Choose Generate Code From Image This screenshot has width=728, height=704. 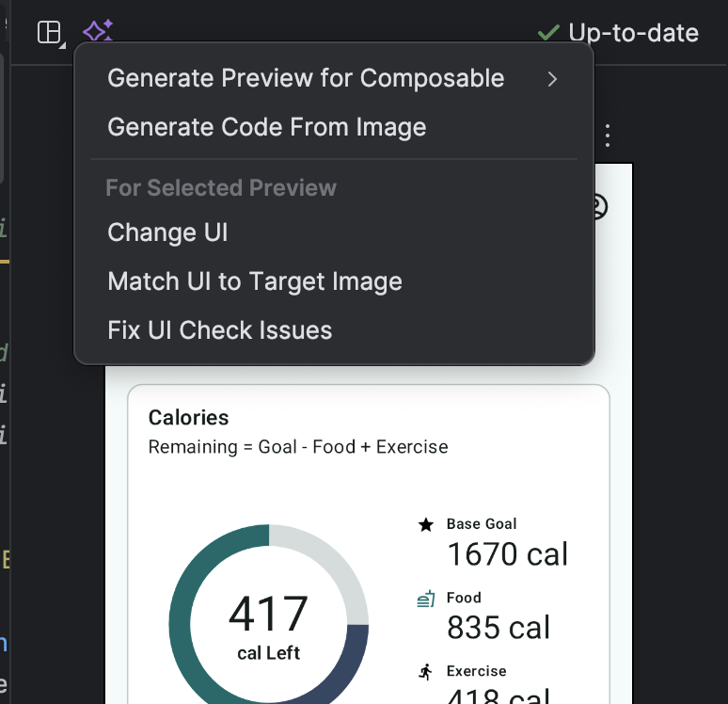click(267, 128)
